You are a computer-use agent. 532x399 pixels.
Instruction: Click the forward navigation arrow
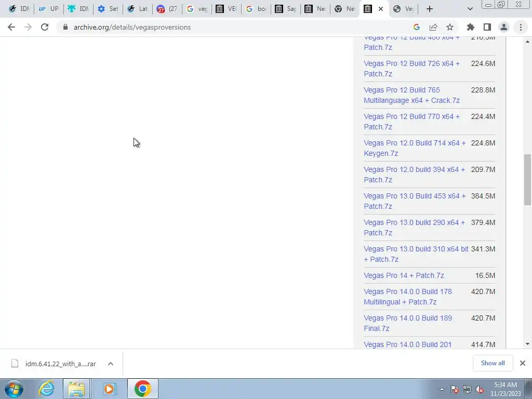coord(28,27)
